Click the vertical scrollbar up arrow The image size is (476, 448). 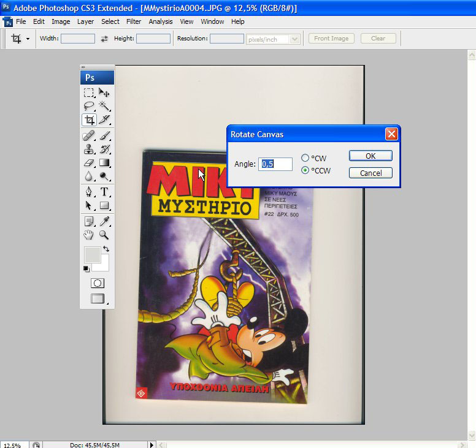[472, 55]
